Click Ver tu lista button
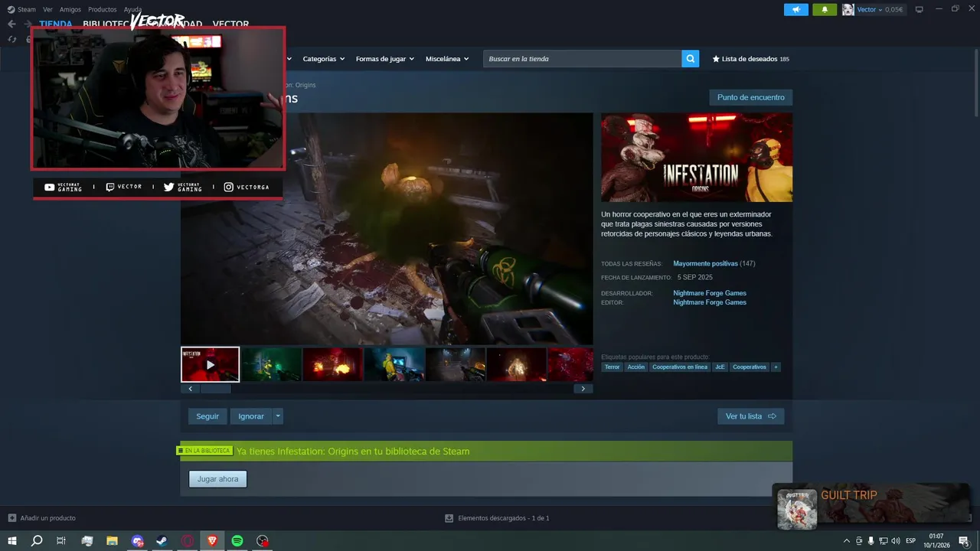 (751, 416)
